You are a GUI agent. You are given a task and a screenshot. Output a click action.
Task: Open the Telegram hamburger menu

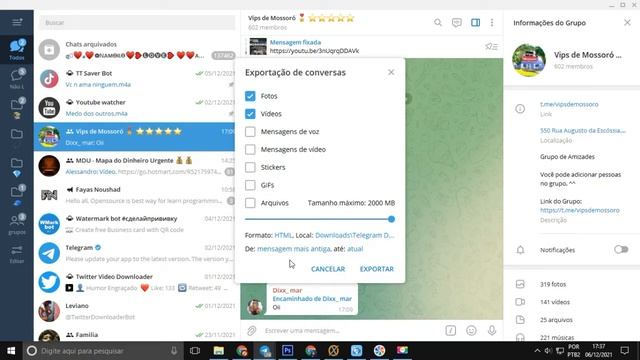(x=17, y=22)
